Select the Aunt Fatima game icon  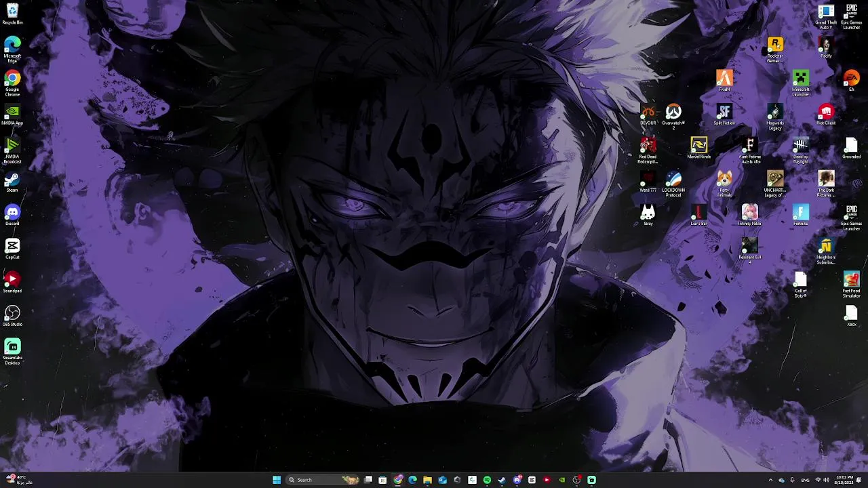tap(750, 150)
